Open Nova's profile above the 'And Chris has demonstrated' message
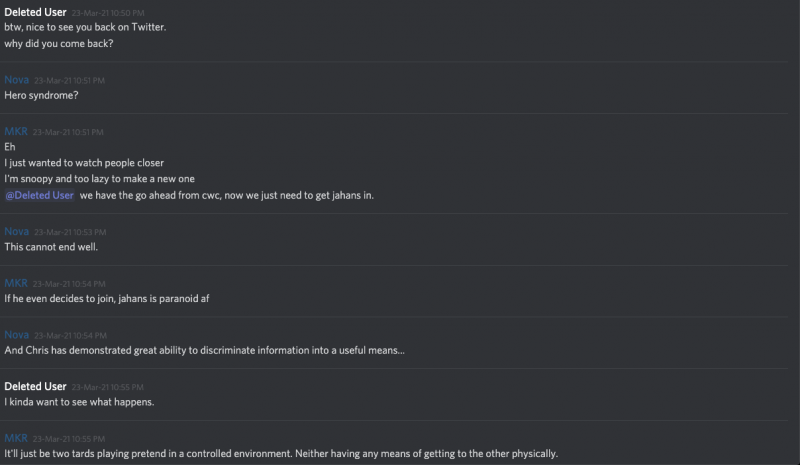This screenshot has width=800, height=465. [16, 334]
